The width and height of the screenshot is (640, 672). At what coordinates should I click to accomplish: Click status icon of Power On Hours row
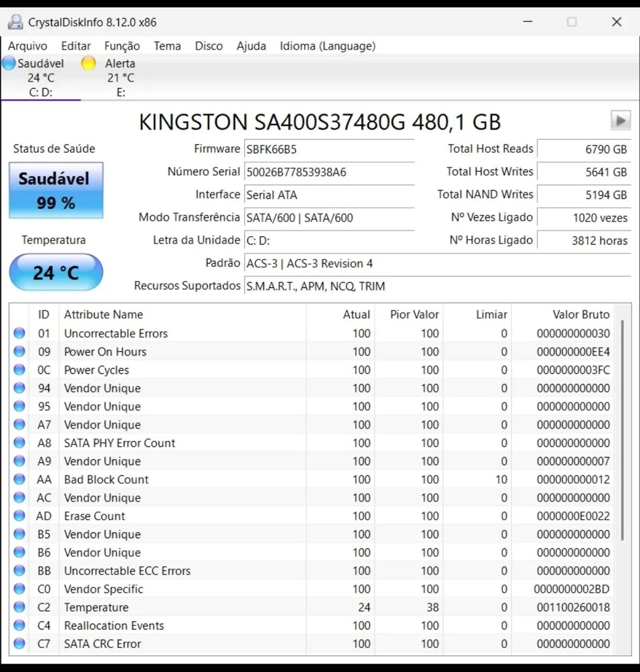click(x=19, y=351)
